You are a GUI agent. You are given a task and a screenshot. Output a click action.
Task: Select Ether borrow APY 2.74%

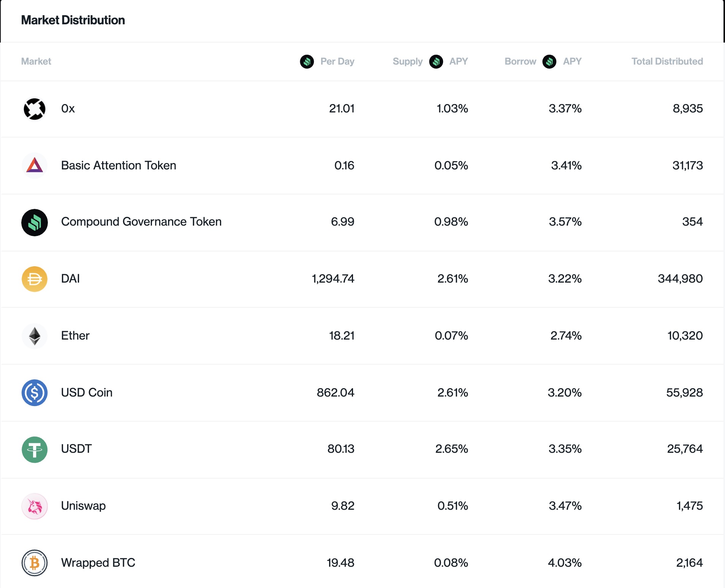pyautogui.click(x=566, y=335)
